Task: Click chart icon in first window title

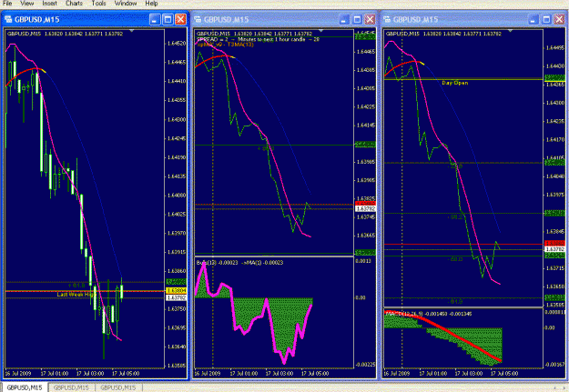Action: coord(8,19)
